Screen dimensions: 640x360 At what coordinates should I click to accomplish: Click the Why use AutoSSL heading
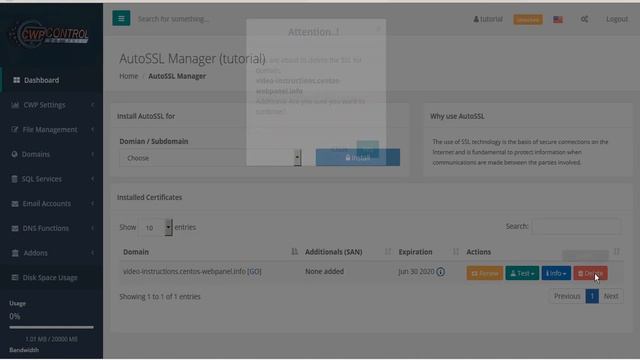(x=457, y=116)
